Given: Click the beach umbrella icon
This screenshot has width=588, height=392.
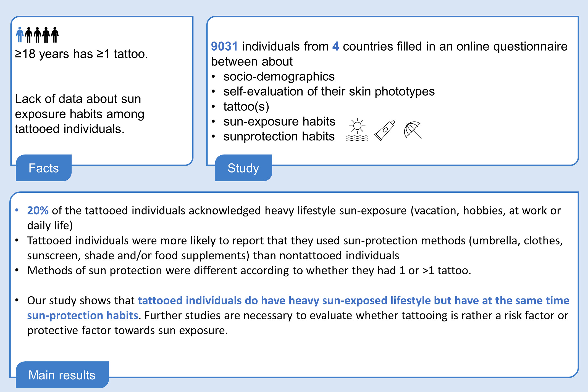Looking at the screenshot, I should click(413, 130).
